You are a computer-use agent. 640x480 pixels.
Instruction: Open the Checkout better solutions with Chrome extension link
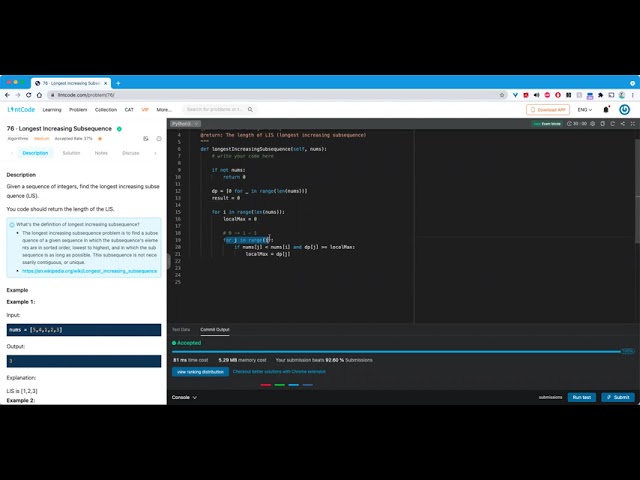(279, 372)
